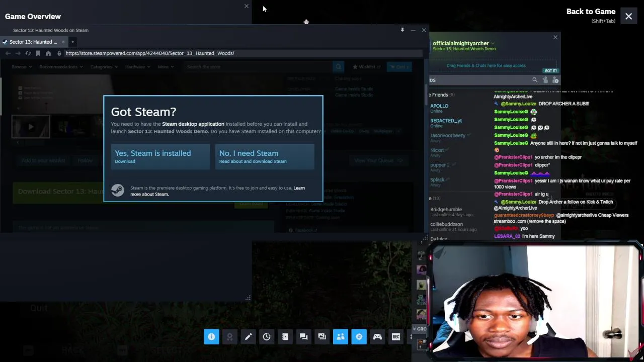Pin the overlay browser window
Image resolution: width=644 pixels, height=362 pixels.
(x=403, y=30)
